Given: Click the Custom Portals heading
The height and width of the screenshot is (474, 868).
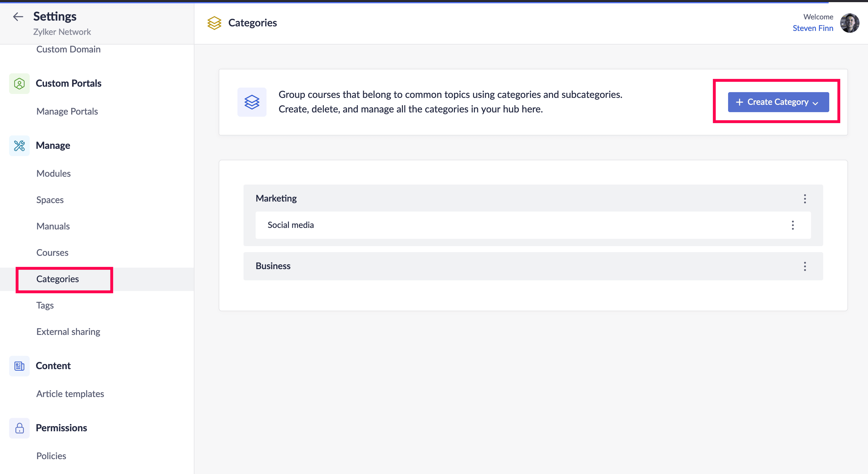Looking at the screenshot, I should (x=68, y=83).
